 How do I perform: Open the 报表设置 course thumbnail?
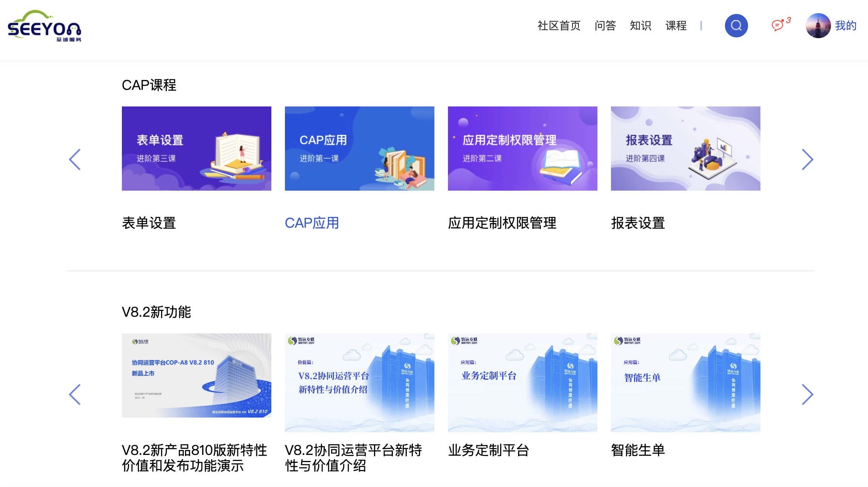coord(685,148)
